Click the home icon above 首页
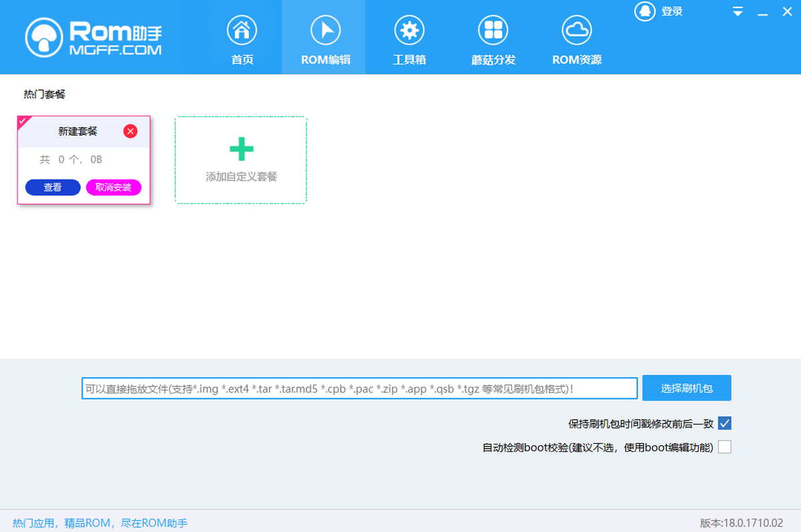 coord(242,29)
